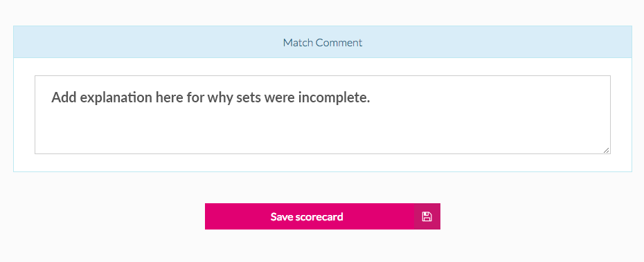644x262 pixels.
Task: Save the scorecard with the pink button
Action: click(323, 216)
